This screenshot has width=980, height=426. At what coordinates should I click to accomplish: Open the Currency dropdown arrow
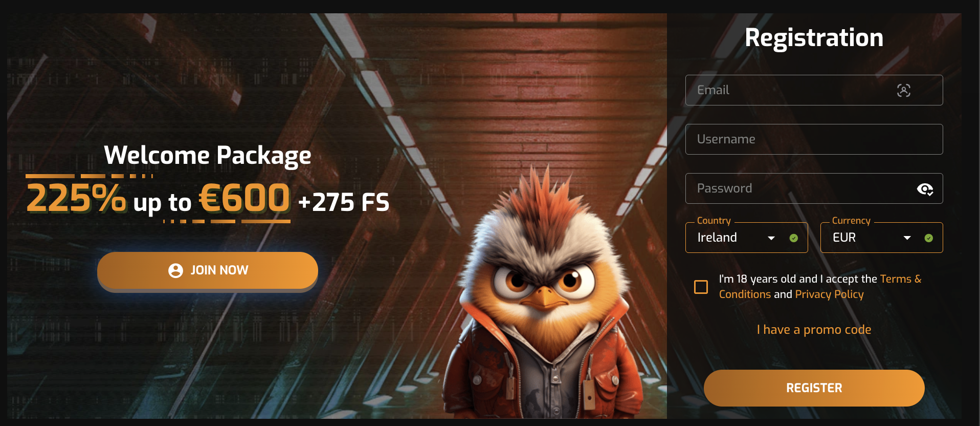point(907,238)
